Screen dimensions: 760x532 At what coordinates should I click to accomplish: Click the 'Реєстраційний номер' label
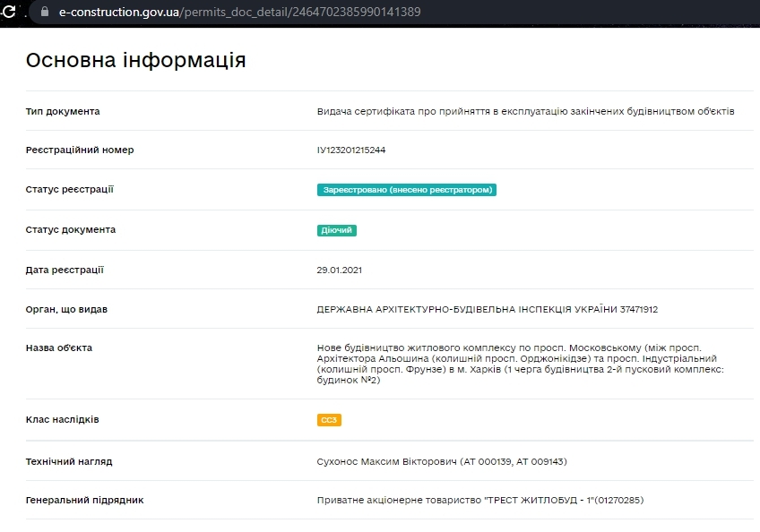tap(80, 150)
